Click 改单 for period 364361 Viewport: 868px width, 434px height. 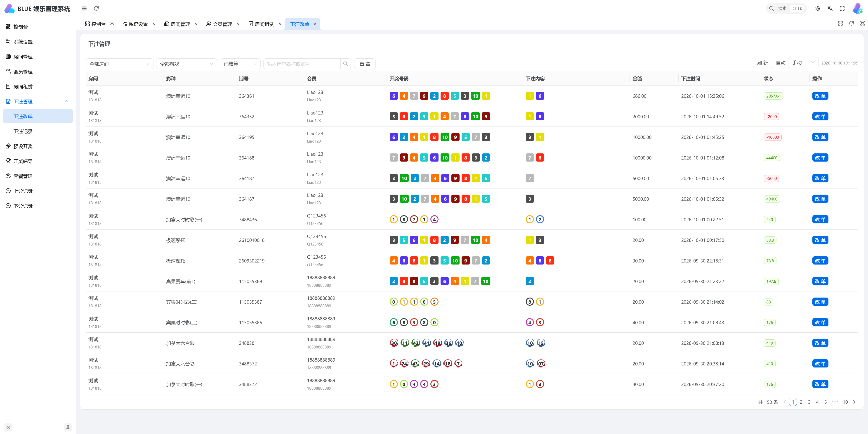point(820,96)
